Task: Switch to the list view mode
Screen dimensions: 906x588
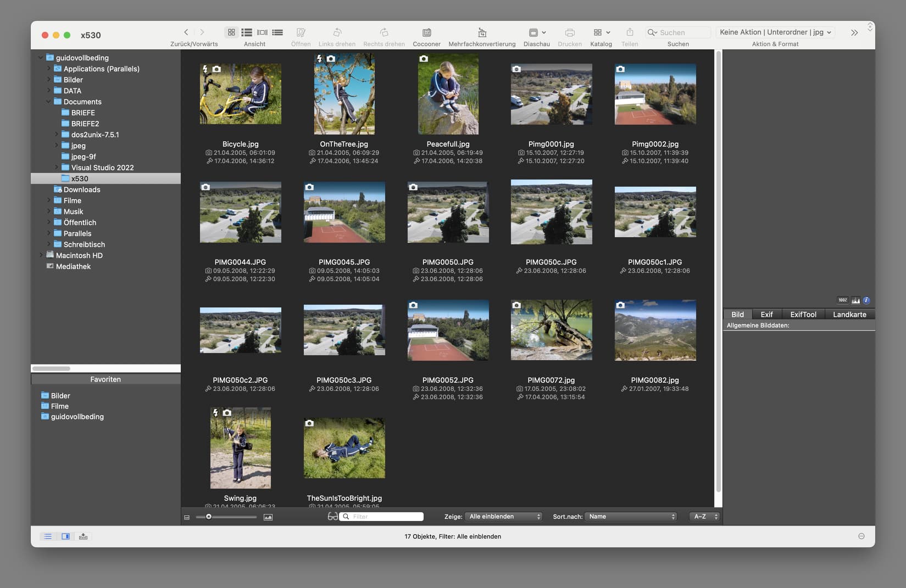Action: tap(247, 32)
